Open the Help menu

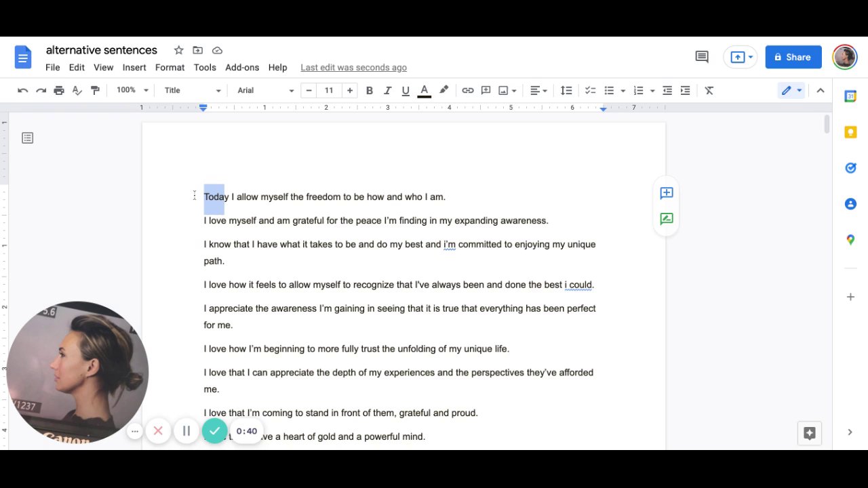[277, 67]
